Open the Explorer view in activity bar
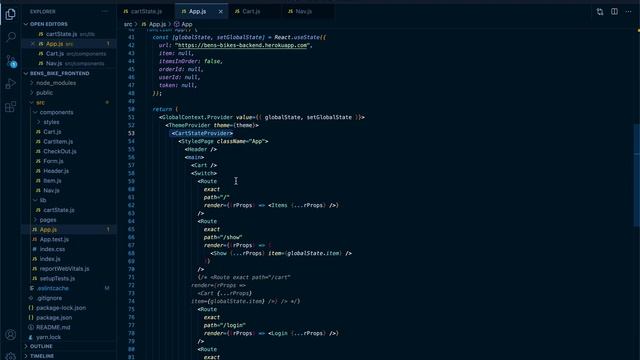The height and width of the screenshot is (360, 640). 11,14
